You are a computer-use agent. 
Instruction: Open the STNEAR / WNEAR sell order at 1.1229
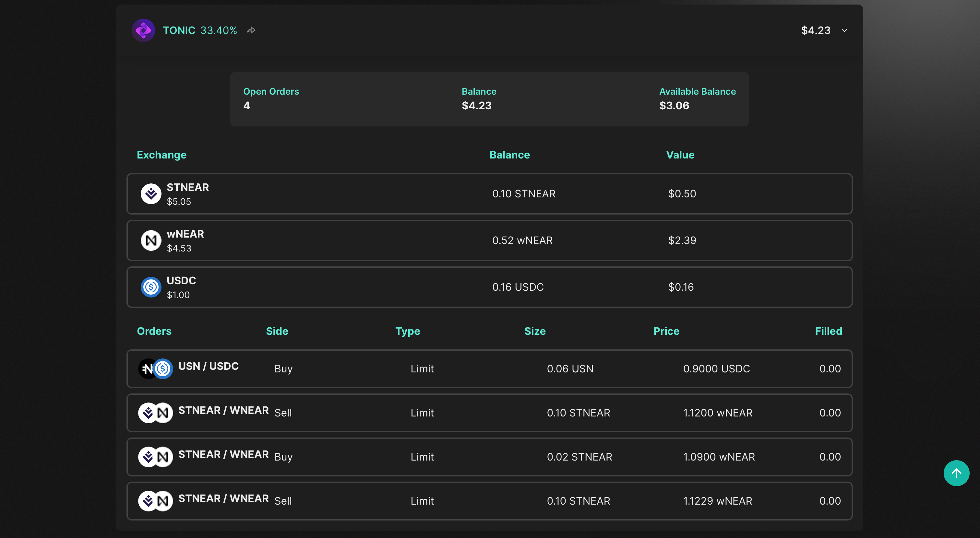coord(489,501)
